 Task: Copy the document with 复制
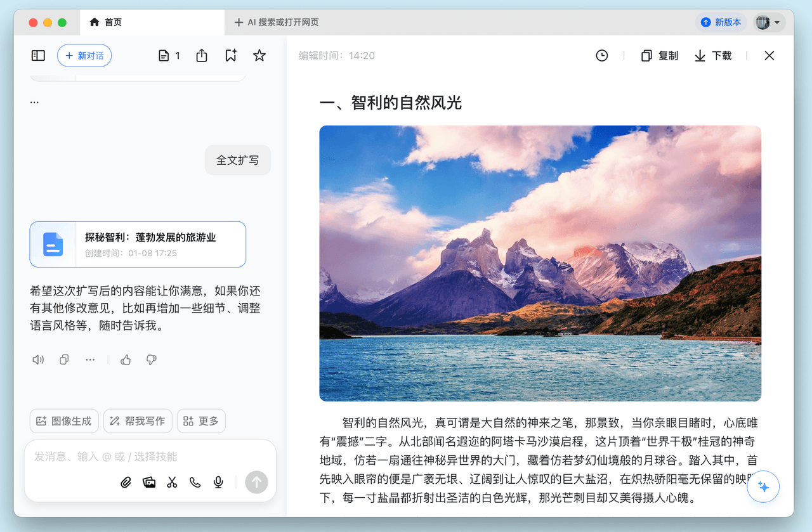pyautogui.click(x=660, y=56)
